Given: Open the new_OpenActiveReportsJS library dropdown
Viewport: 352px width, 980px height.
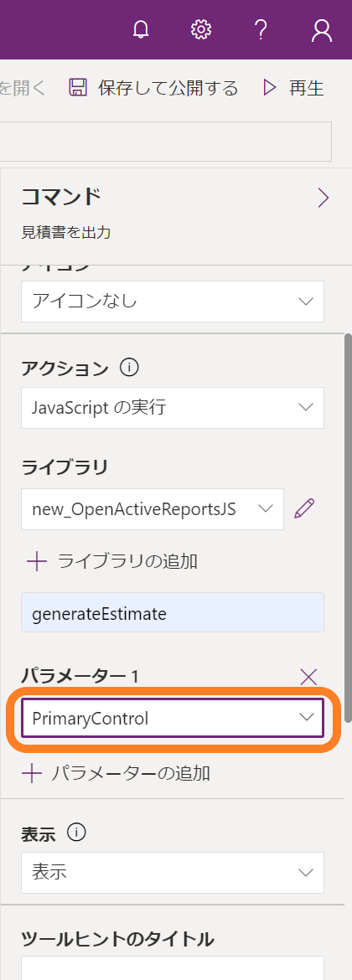Looking at the screenshot, I should (153, 508).
